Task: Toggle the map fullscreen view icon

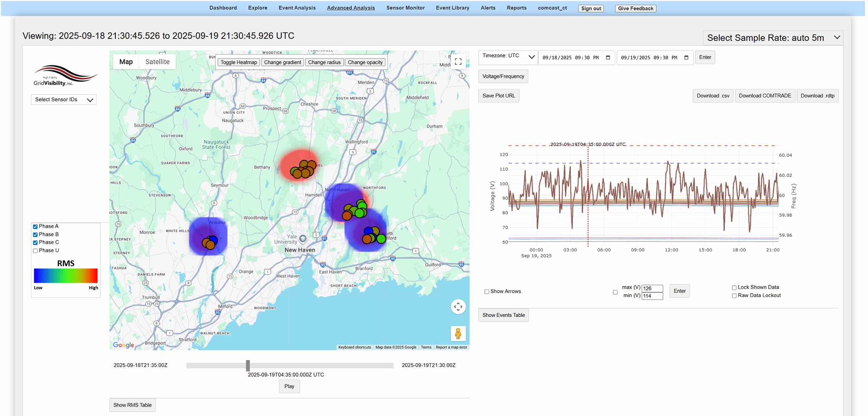Action: click(458, 61)
